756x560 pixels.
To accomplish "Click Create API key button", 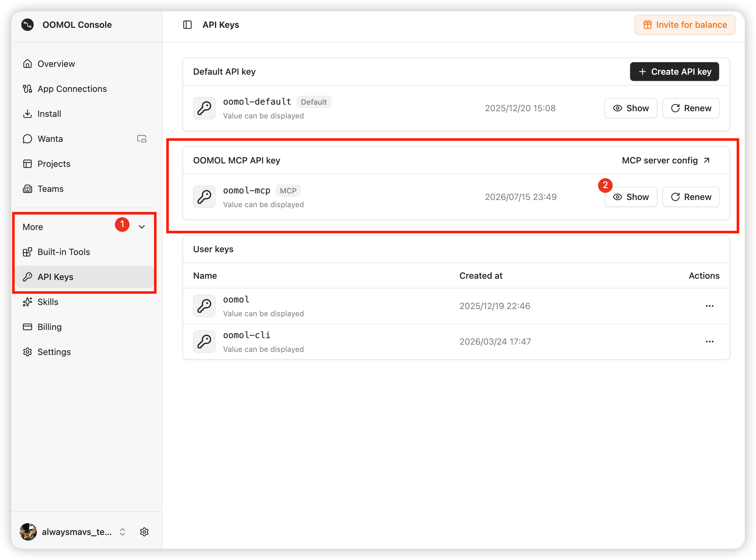I will [x=675, y=72].
